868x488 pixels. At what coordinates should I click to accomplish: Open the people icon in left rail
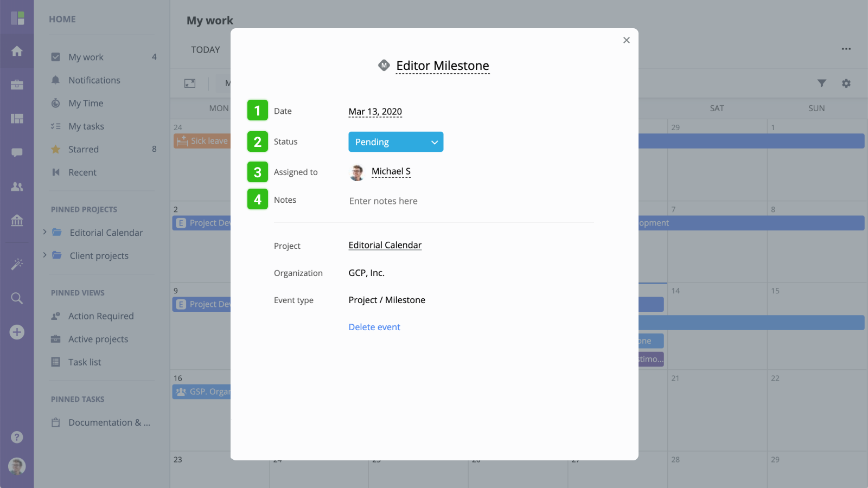(17, 187)
